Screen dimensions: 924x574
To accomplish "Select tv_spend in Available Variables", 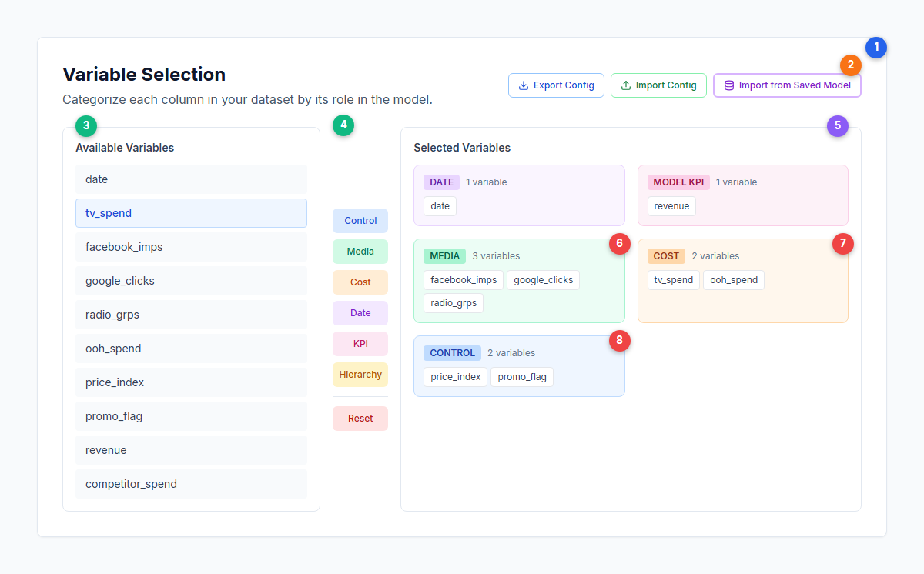I will pos(191,213).
